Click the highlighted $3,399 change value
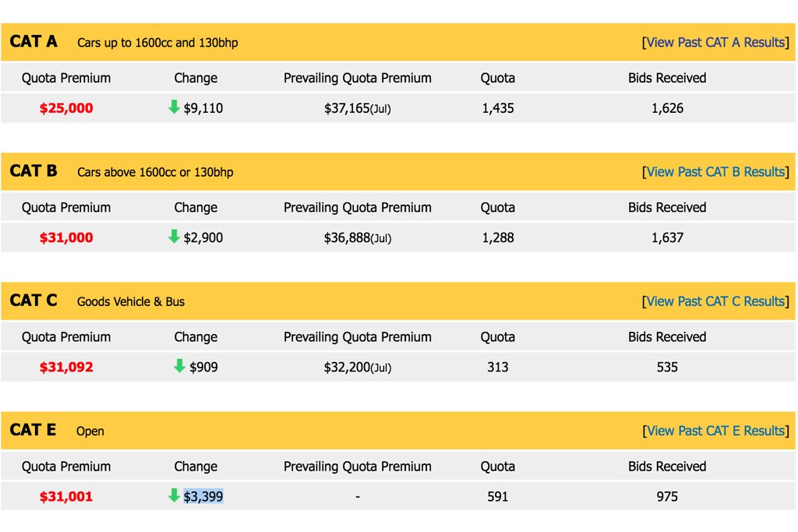 tap(203, 496)
